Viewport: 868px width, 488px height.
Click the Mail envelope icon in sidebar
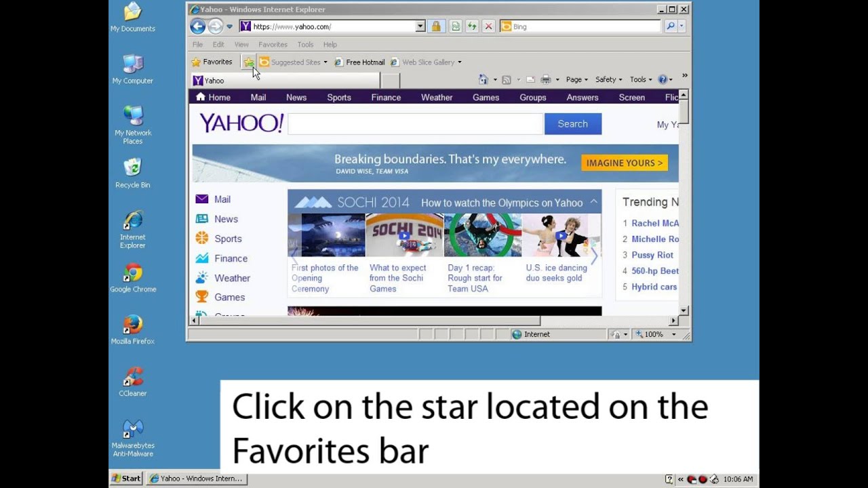[202, 199]
